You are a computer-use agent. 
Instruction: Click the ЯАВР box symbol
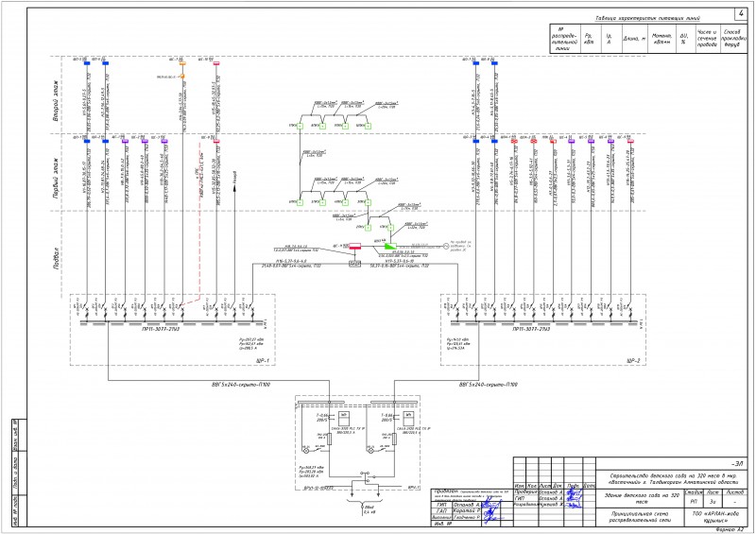pyautogui.click(x=355, y=264)
